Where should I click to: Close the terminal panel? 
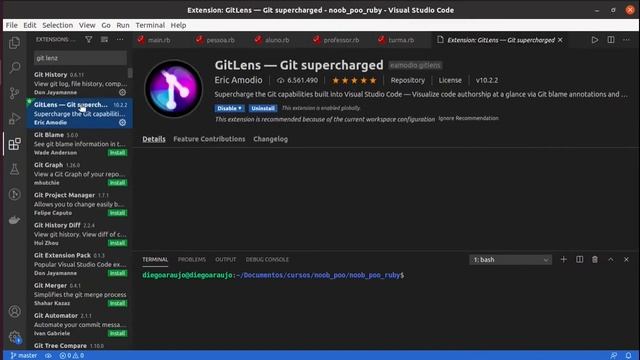(626, 260)
